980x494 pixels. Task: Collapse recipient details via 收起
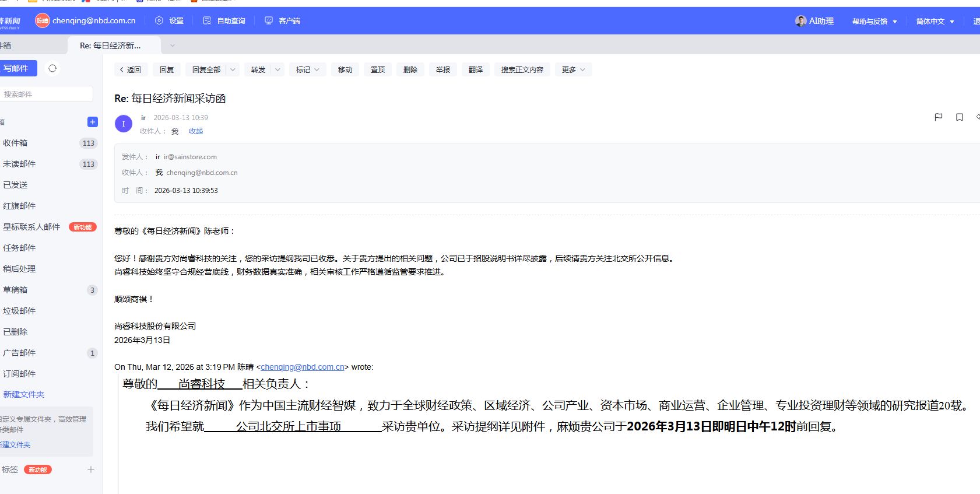[196, 131]
